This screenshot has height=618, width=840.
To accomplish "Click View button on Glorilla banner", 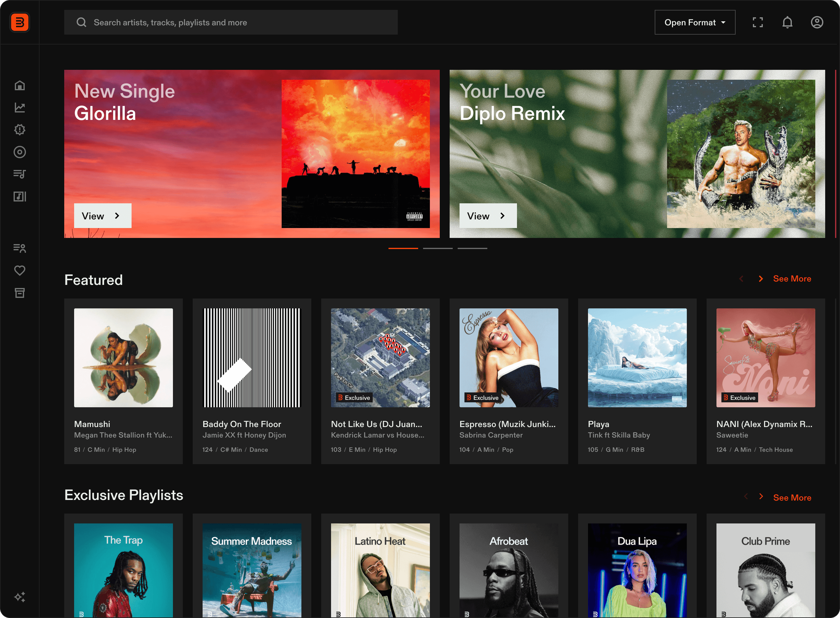I will coord(103,216).
